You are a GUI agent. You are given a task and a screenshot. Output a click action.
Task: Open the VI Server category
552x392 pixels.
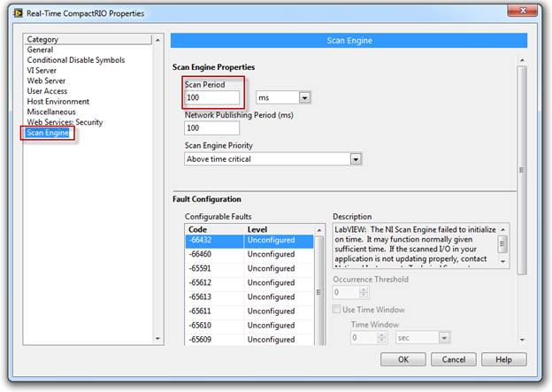[x=44, y=71]
